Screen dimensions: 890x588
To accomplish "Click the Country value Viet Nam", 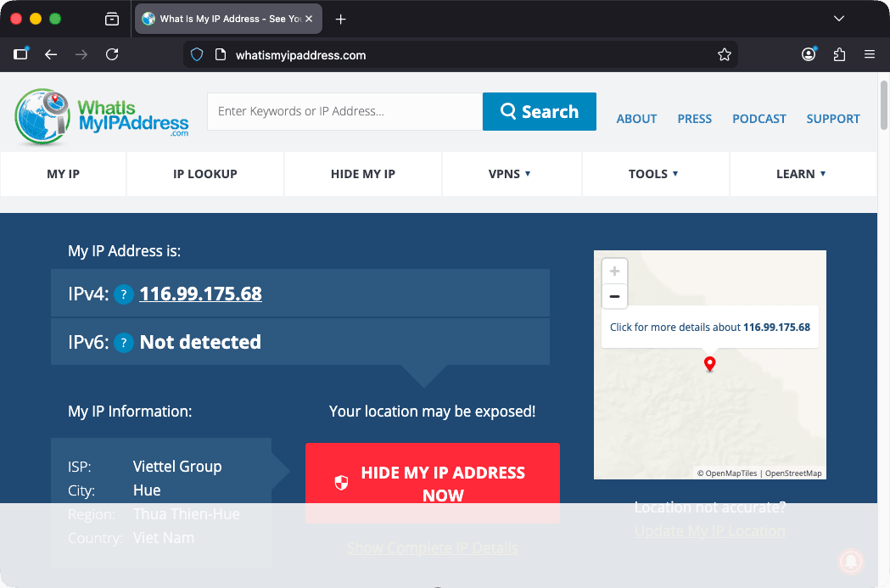I will 164,538.
